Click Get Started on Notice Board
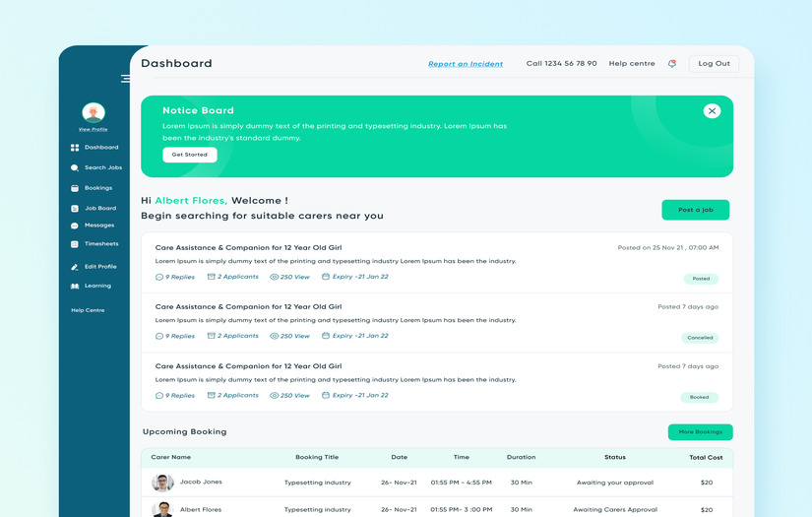The height and width of the screenshot is (517, 812). pos(190,155)
